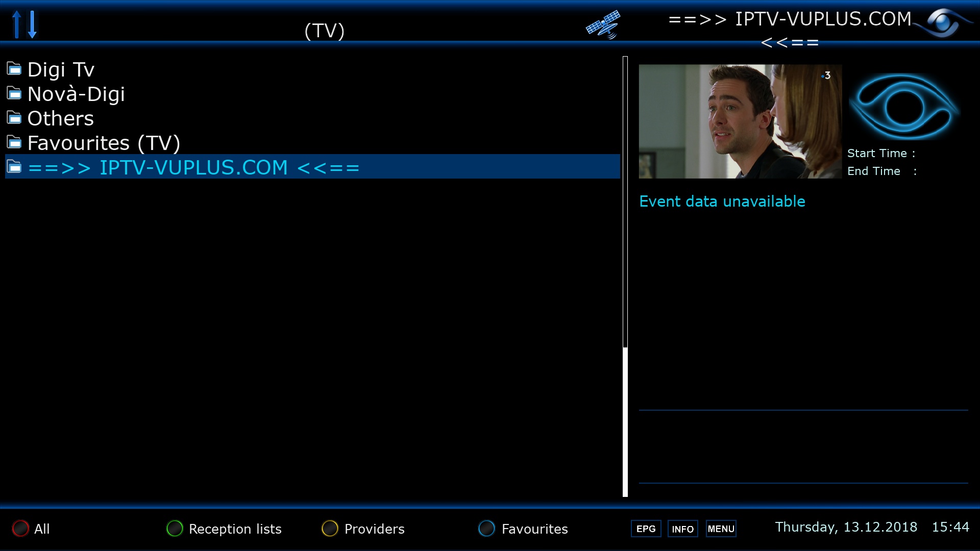Click the small eye logo in header
Image resolution: width=980 pixels, height=551 pixels.
pos(942,22)
